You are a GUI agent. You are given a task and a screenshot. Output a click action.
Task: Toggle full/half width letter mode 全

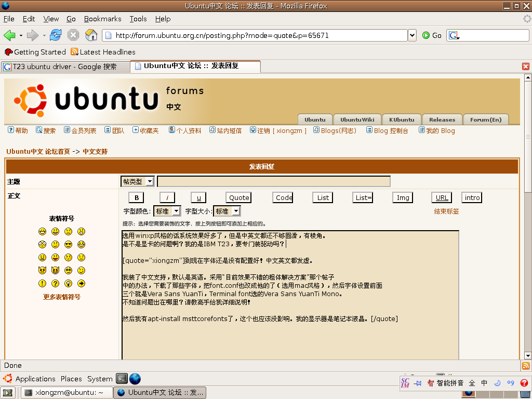click(472, 383)
